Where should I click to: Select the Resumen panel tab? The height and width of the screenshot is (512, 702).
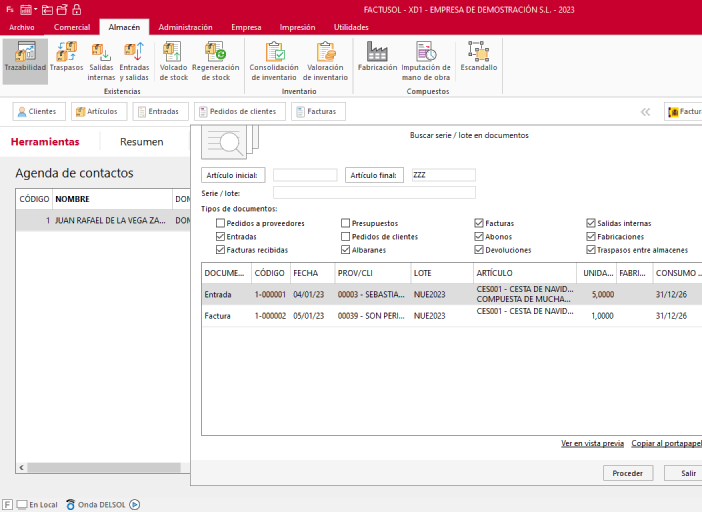141,142
